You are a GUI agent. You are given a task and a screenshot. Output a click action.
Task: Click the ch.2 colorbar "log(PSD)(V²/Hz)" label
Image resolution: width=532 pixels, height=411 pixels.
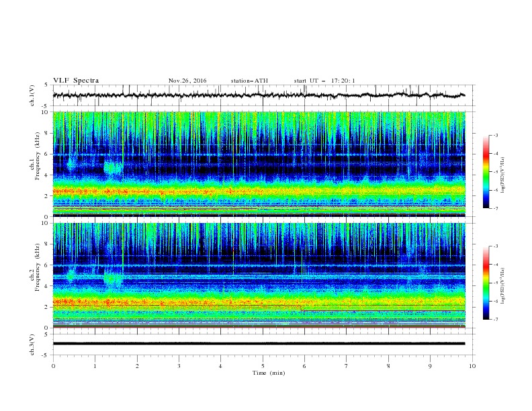pos(503,286)
